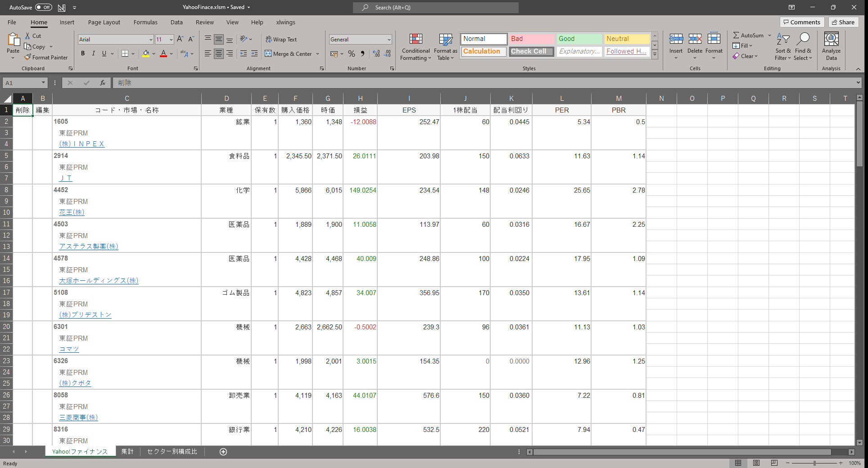Open Sort & Filter tool
This screenshot has height=468, width=868.
[x=782, y=47]
